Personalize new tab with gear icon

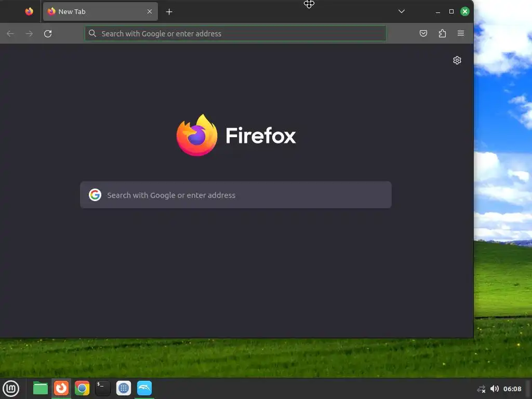(457, 60)
